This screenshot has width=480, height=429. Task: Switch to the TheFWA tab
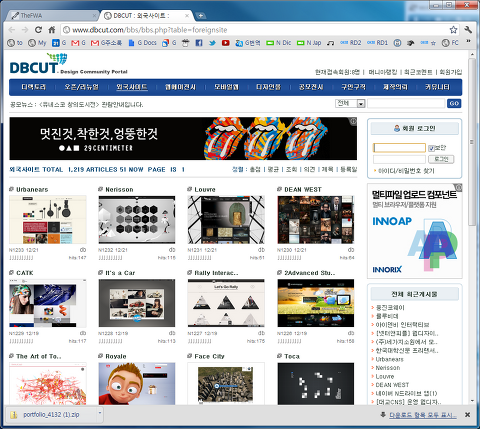(x=53, y=15)
